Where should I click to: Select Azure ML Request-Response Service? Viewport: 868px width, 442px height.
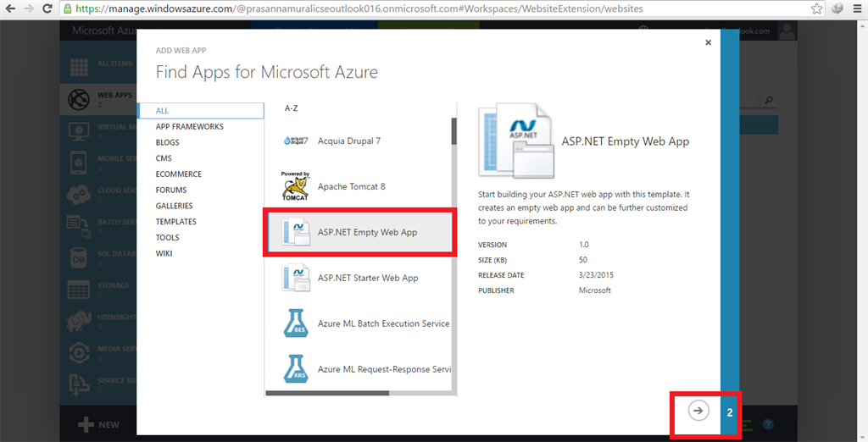coord(384,369)
